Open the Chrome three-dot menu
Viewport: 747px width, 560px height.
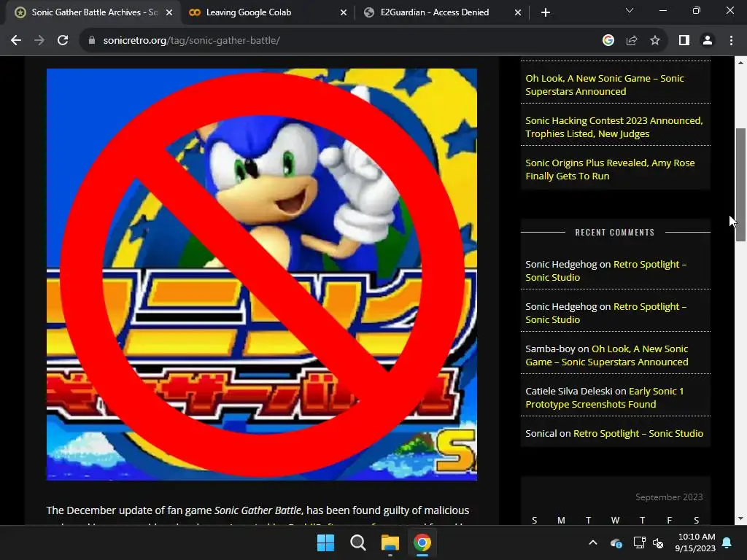pos(731,41)
